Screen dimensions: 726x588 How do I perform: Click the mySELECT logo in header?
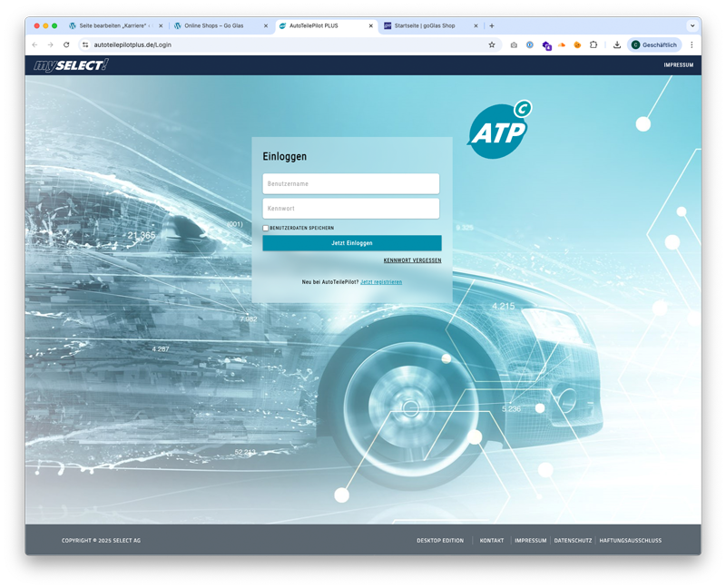click(x=71, y=65)
